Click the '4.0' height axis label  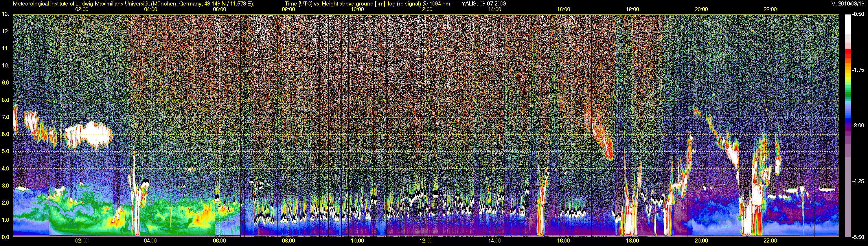(x=5, y=168)
